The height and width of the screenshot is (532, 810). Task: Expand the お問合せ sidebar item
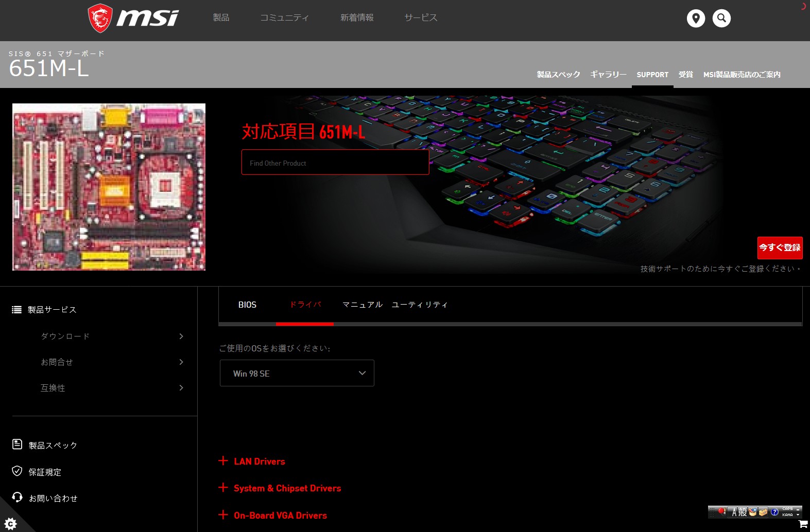(x=112, y=362)
